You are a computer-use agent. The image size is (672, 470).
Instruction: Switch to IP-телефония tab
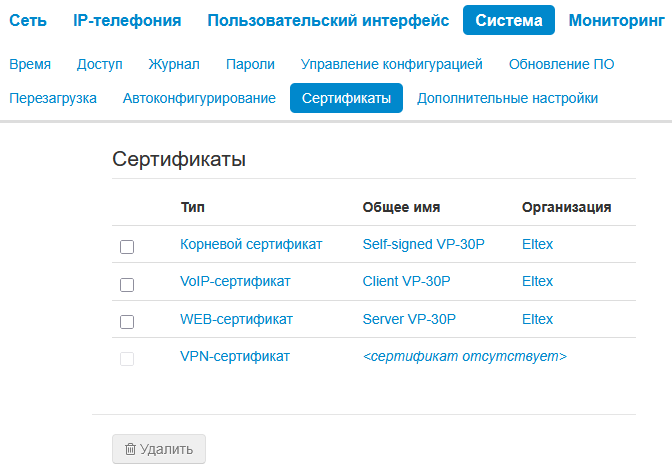pyautogui.click(x=127, y=20)
